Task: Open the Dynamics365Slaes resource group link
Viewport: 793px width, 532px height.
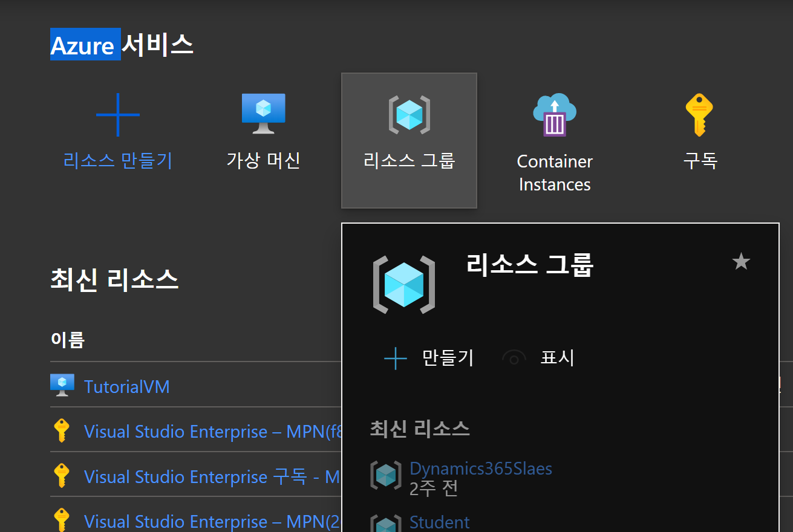Action: (481, 469)
